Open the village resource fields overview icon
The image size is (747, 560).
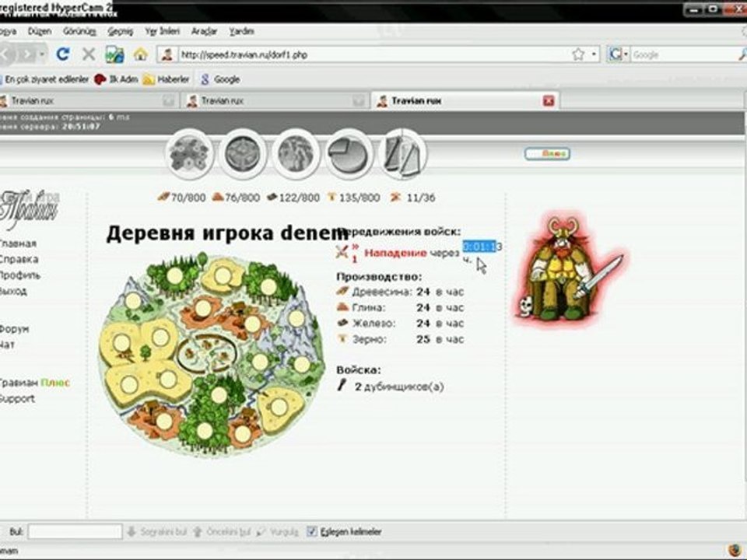tap(190, 154)
